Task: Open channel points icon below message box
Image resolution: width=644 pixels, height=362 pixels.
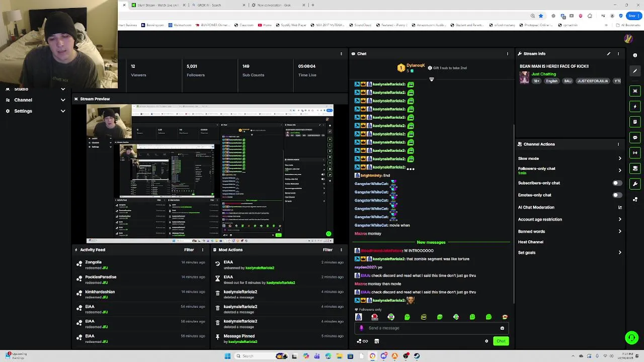Action: pos(362,341)
